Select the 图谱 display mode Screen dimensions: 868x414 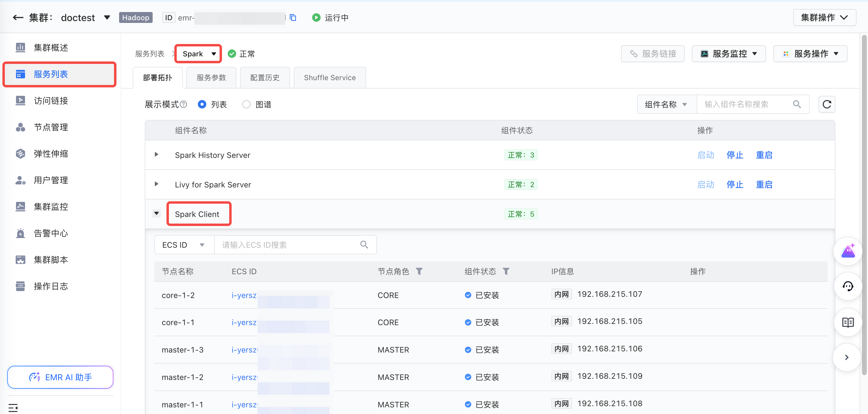[x=246, y=104]
